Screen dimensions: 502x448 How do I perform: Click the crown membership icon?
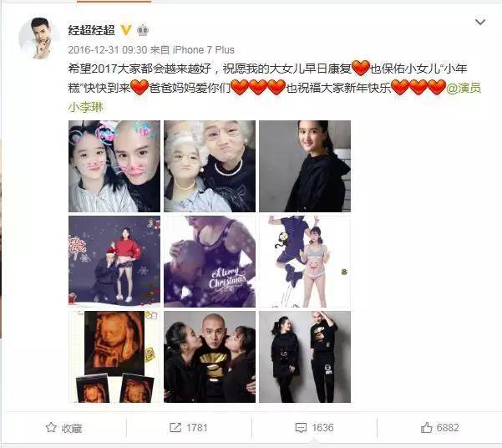tap(143, 30)
